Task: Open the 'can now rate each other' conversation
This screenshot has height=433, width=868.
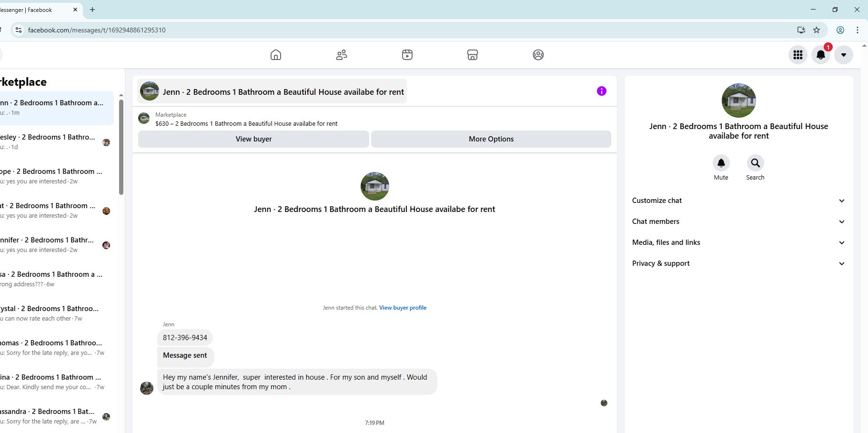Action: pyautogui.click(x=56, y=313)
